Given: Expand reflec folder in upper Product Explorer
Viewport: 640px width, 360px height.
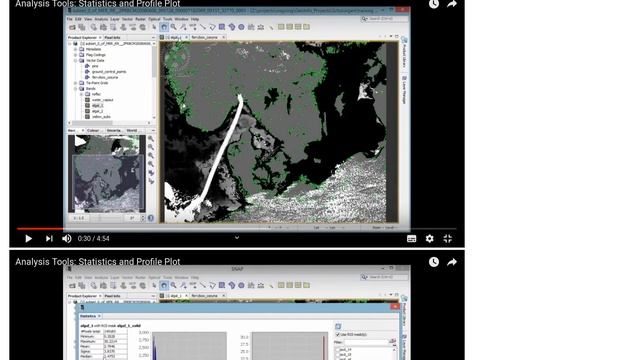Looking at the screenshot, I should click(81, 94).
